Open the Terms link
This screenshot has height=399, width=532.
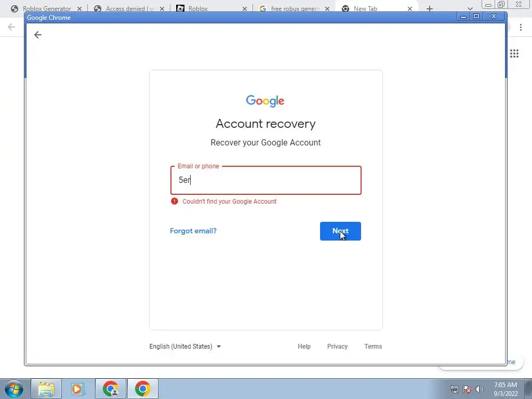373,347
